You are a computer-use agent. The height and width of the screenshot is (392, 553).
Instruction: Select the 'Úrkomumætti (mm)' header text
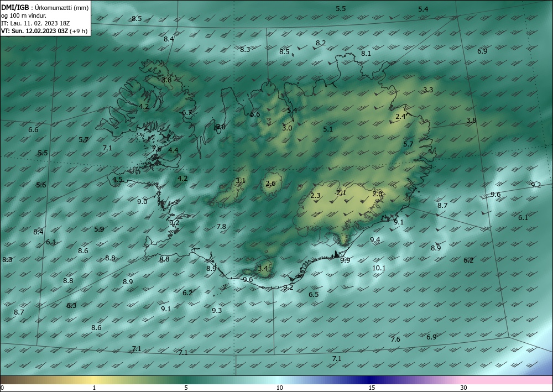(x=62, y=7)
